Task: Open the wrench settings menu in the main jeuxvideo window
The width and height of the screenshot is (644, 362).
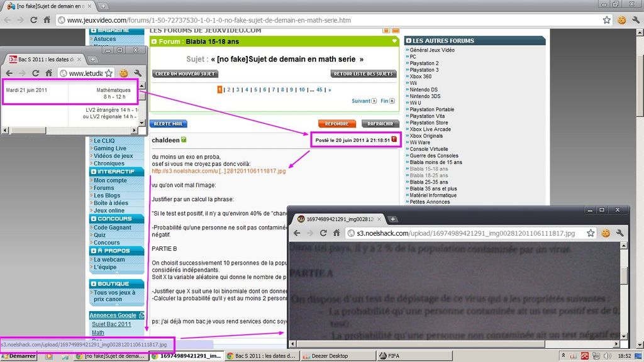Action: tap(636, 19)
